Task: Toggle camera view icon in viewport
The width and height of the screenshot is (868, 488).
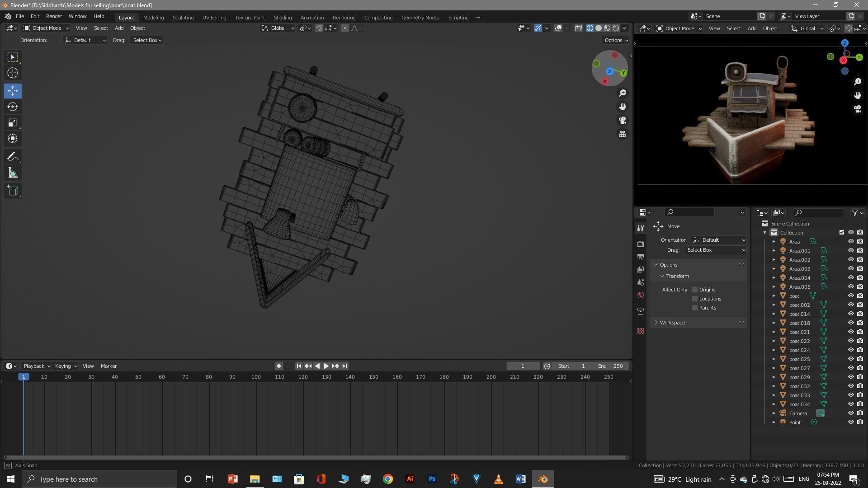Action: click(x=623, y=121)
